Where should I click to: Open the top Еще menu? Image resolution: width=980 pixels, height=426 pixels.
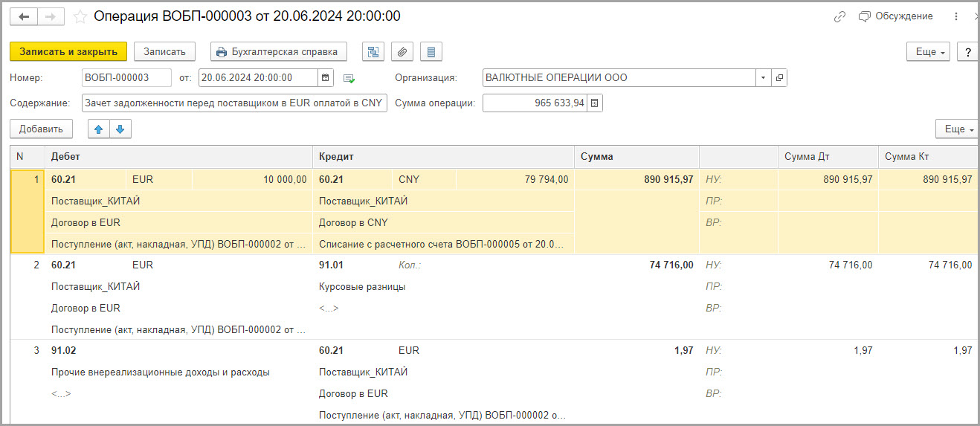pos(929,52)
